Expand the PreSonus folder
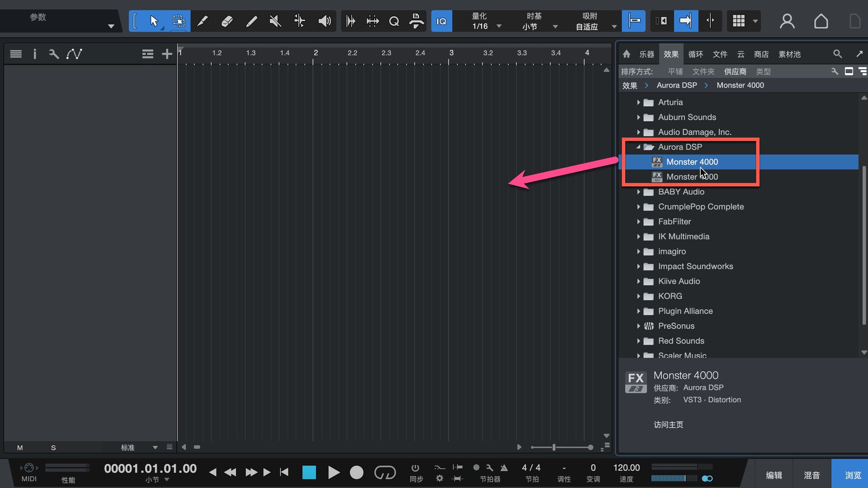Viewport: 868px width, 488px height. coord(638,326)
